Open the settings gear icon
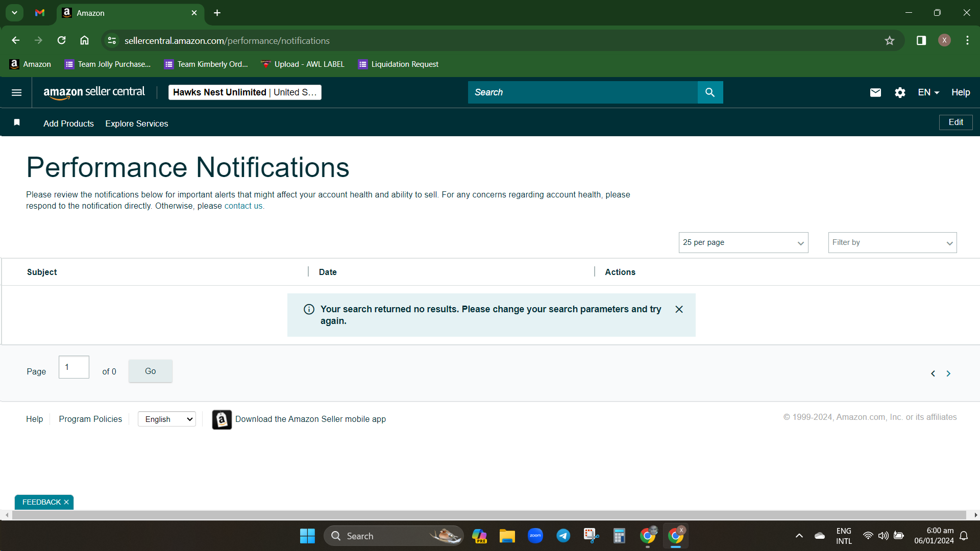This screenshot has height=551, width=980. tap(900, 92)
